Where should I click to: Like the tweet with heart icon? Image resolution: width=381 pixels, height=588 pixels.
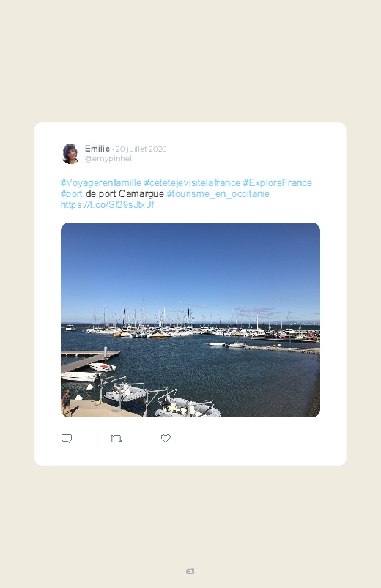click(166, 438)
